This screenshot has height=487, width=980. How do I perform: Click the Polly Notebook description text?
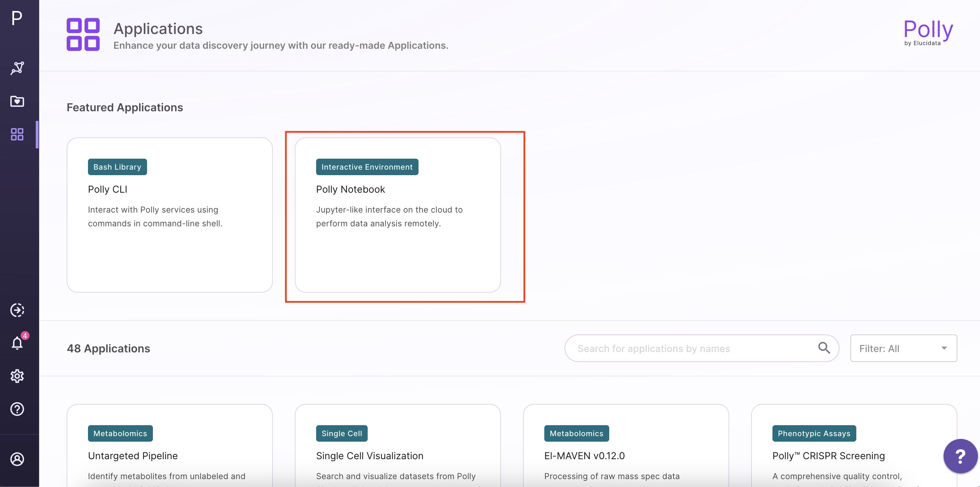(x=390, y=217)
